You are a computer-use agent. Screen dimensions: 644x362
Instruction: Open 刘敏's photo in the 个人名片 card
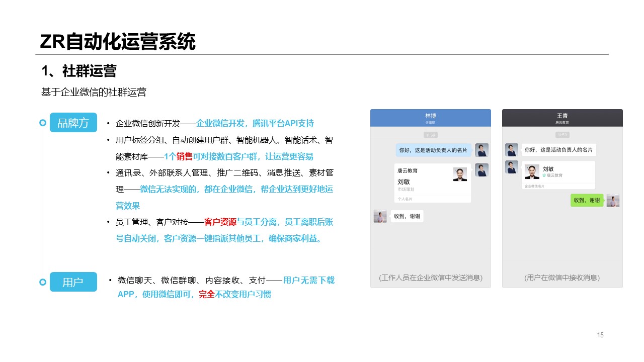[x=460, y=174]
